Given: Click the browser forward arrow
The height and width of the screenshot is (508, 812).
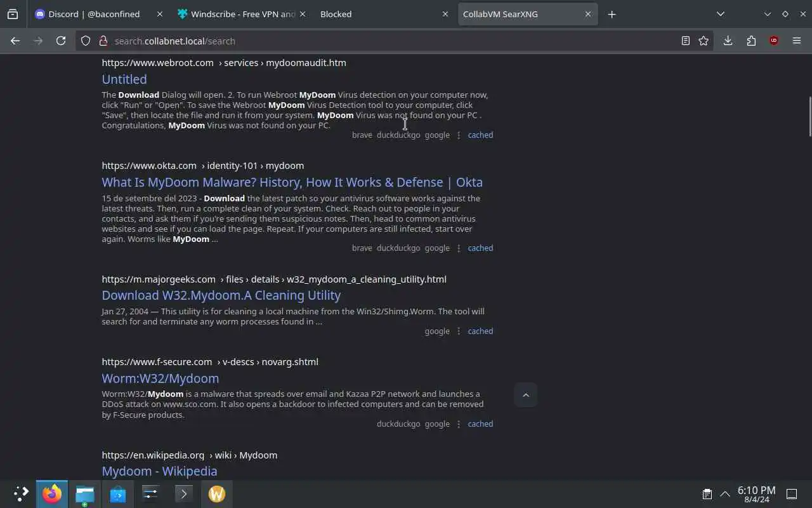Looking at the screenshot, I should [x=38, y=41].
